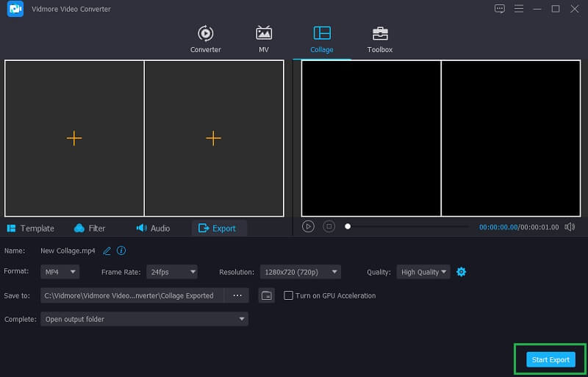Click the browse ellipsis button for save path
The width and height of the screenshot is (588, 377).
pyautogui.click(x=237, y=295)
